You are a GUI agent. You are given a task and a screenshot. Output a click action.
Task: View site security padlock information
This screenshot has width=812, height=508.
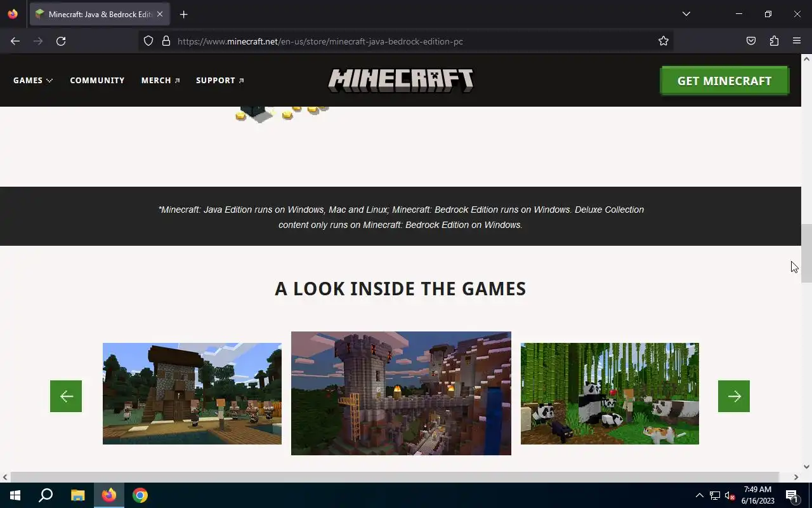[166, 41]
